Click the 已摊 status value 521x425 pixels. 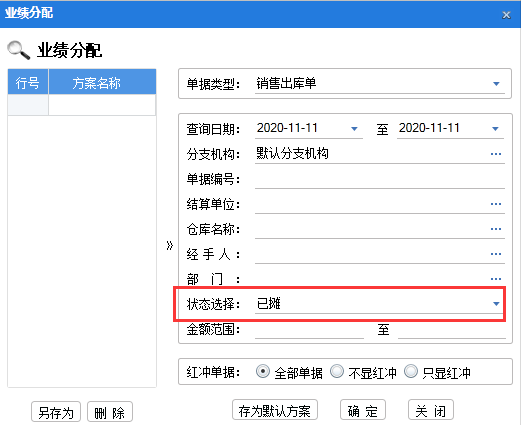coord(269,303)
